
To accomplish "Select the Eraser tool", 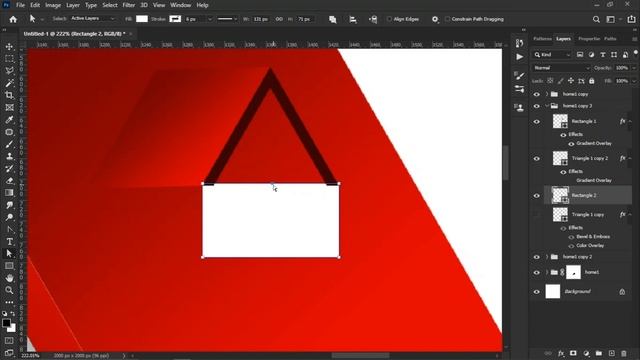I will [x=9, y=181].
